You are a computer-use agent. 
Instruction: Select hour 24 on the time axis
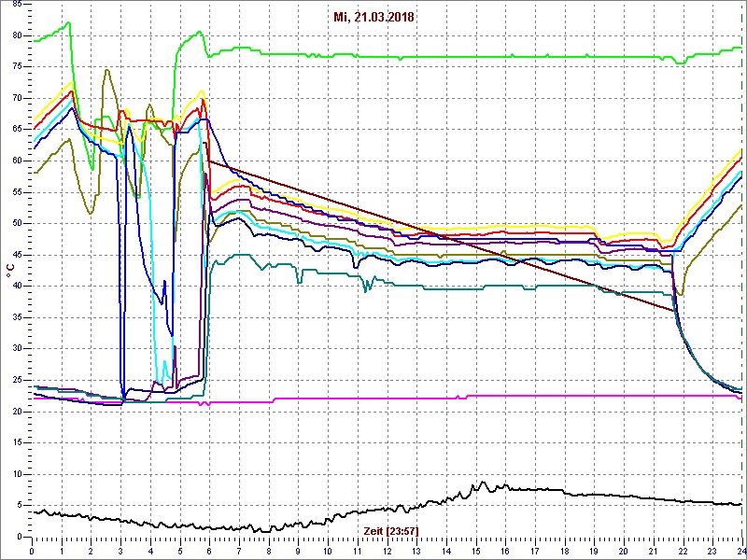740,551
